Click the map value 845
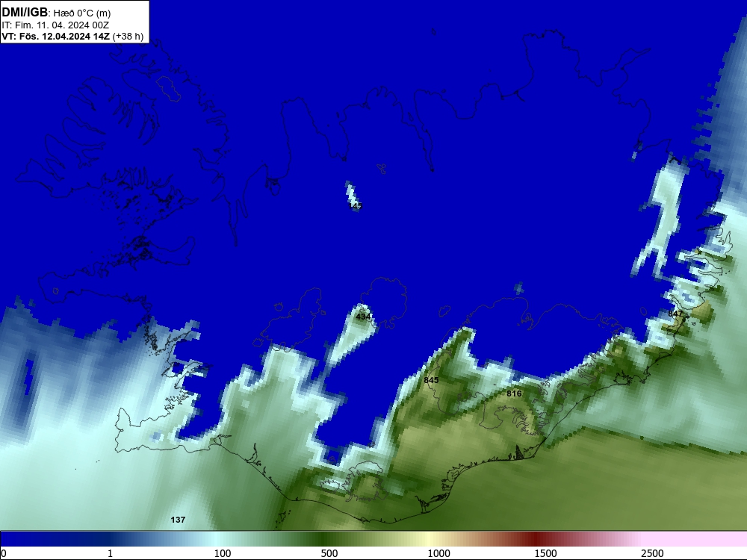The height and width of the screenshot is (560, 747). pyautogui.click(x=431, y=380)
